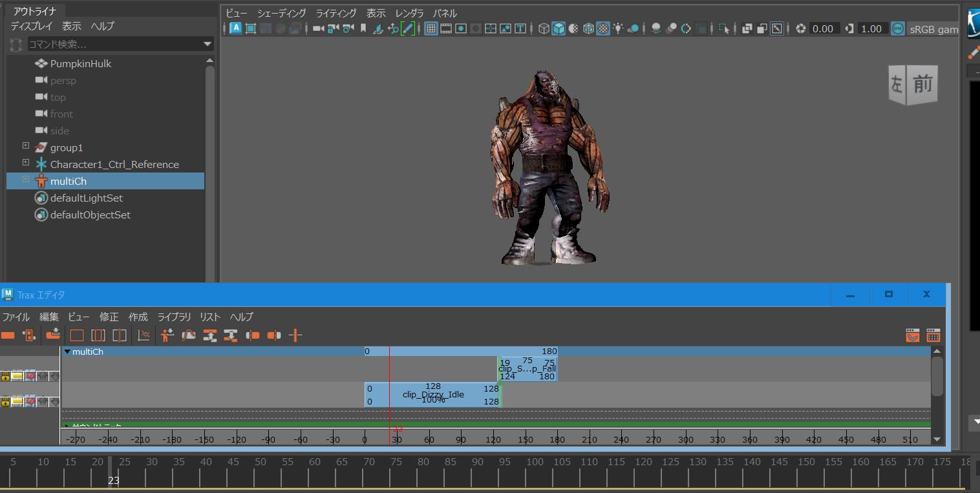Image resolution: width=980 pixels, height=493 pixels.
Task: Open the ビュー menu in viewport panel
Action: 237,13
